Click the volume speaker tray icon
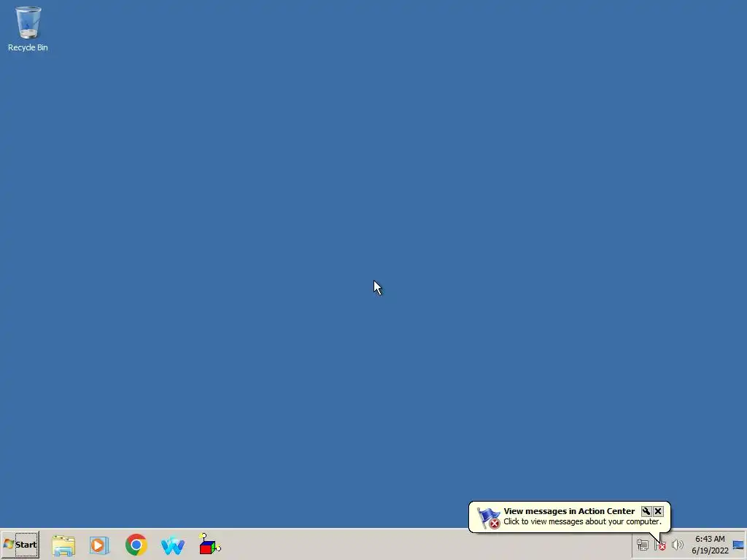Image resolution: width=747 pixels, height=560 pixels. (677, 545)
